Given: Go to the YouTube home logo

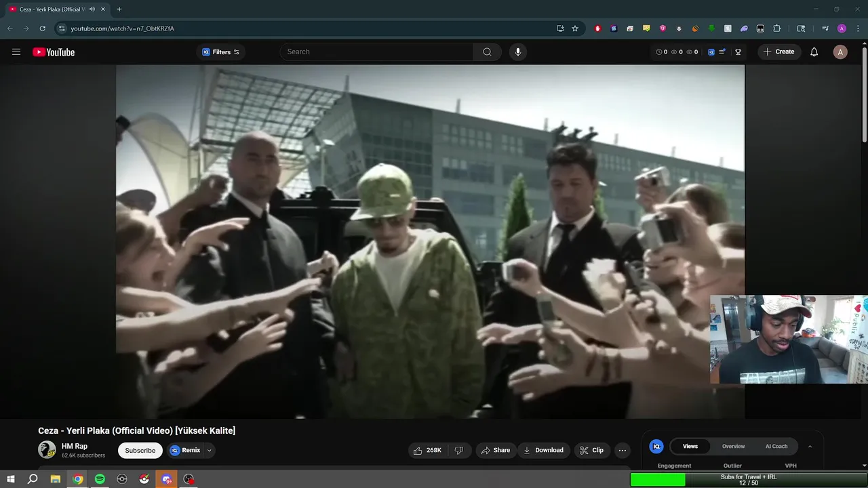Looking at the screenshot, I should pos(54,52).
